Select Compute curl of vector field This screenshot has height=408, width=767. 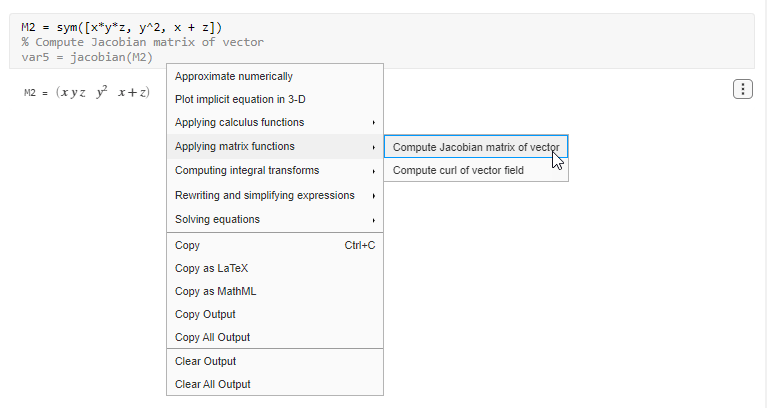pos(458,170)
